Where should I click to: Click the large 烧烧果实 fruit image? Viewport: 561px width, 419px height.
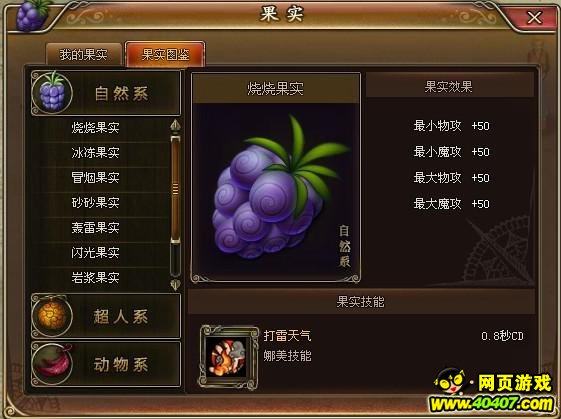[275, 191]
